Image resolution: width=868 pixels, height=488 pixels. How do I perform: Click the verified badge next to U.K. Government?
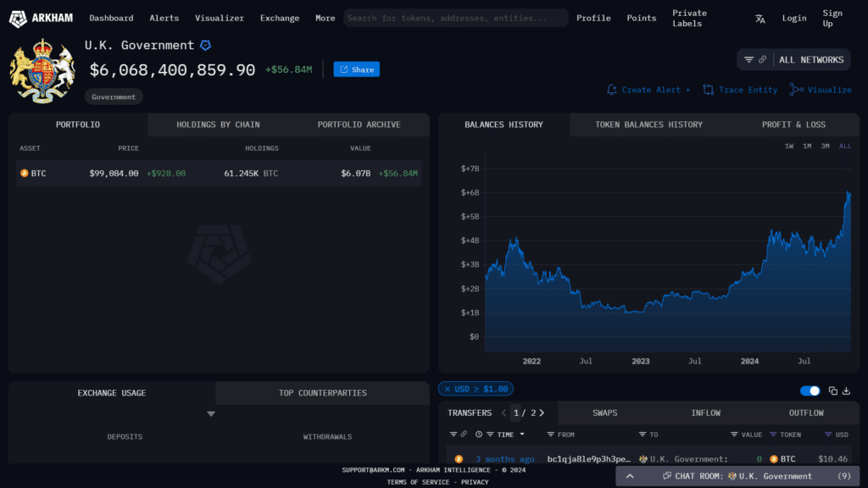coord(205,46)
